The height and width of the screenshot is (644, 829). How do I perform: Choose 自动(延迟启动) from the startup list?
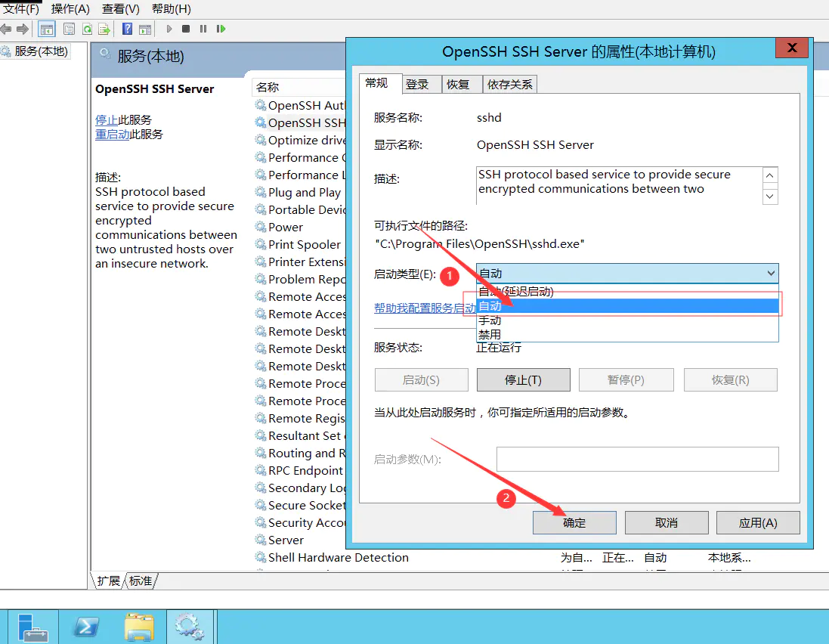point(627,291)
